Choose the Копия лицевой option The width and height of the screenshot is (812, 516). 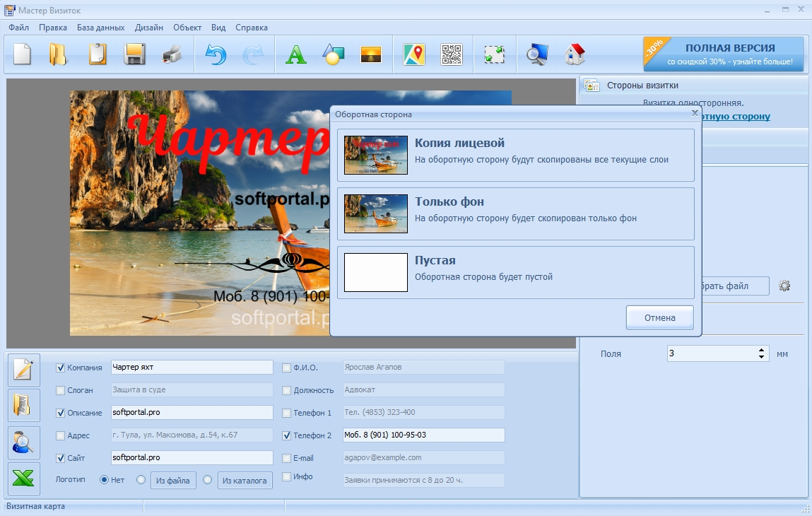pos(515,155)
